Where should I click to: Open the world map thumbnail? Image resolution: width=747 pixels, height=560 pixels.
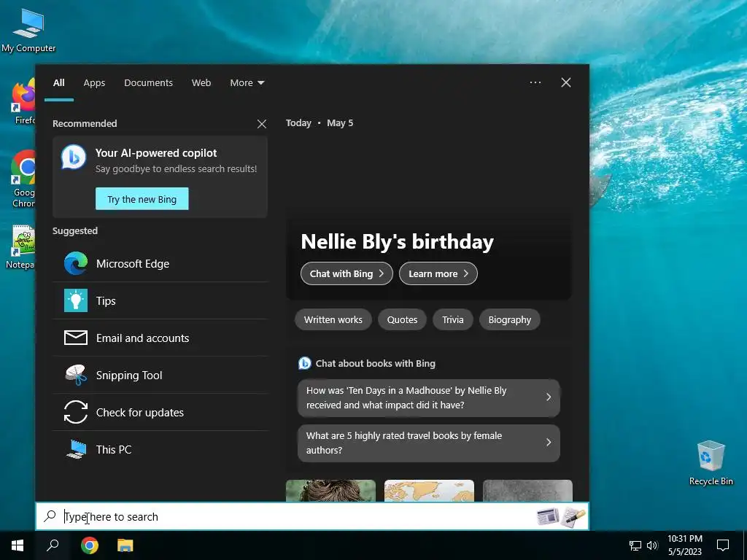pyautogui.click(x=429, y=491)
